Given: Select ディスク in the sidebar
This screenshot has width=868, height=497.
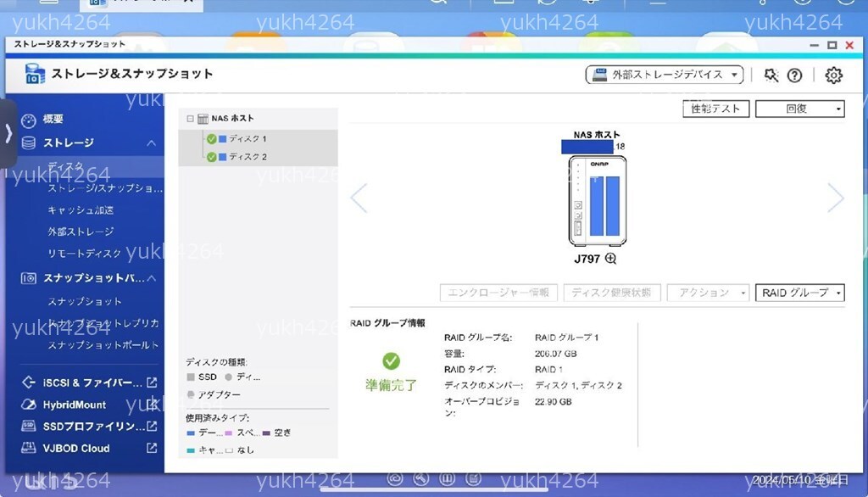Looking at the screenshot, I should (x=65, y=166).
